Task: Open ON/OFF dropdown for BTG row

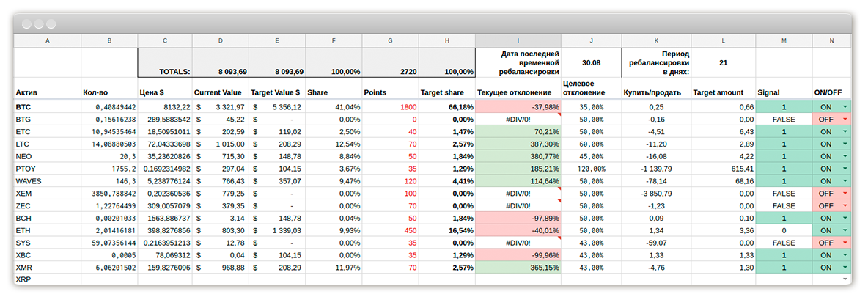Action: tap(845, 119)
